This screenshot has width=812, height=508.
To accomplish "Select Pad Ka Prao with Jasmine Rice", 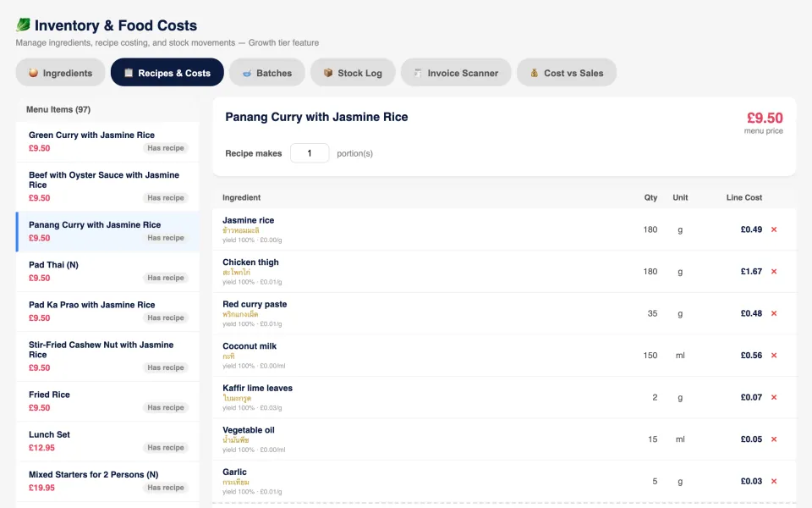I will 107,312.
